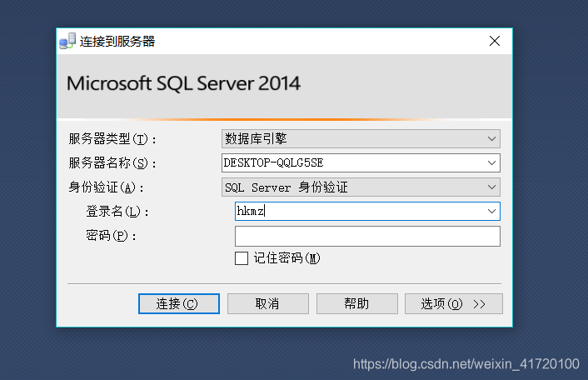This screenshot has height=380, width=588.
Task: Click the Microsoft SQL Server 2014 banner
Action: click(183, 82)
